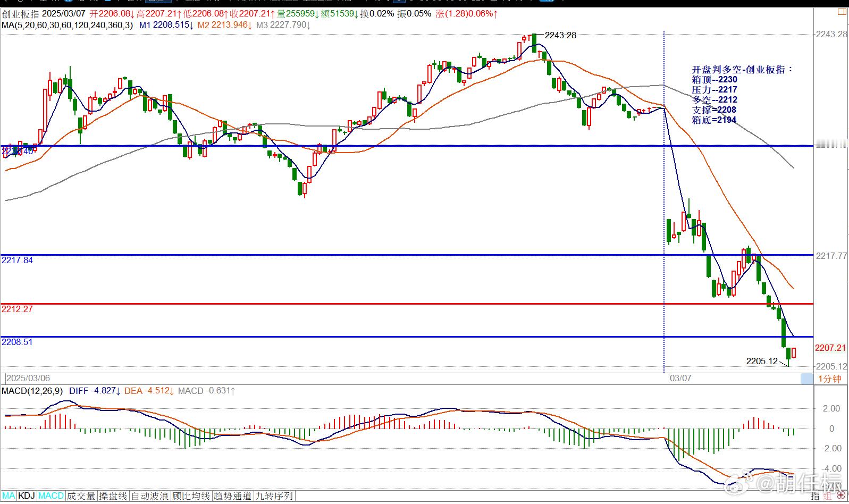Switch to the KDJ indicator tab
This screenshot has width=849, height=504.
(x=27, y=495)
